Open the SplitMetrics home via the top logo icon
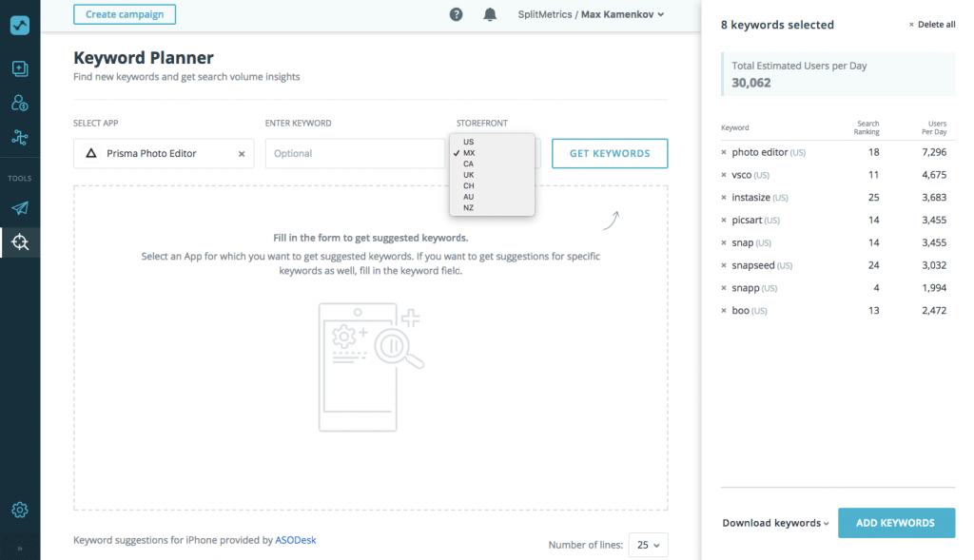Screen dimensions: 974x560 point(20,25)
